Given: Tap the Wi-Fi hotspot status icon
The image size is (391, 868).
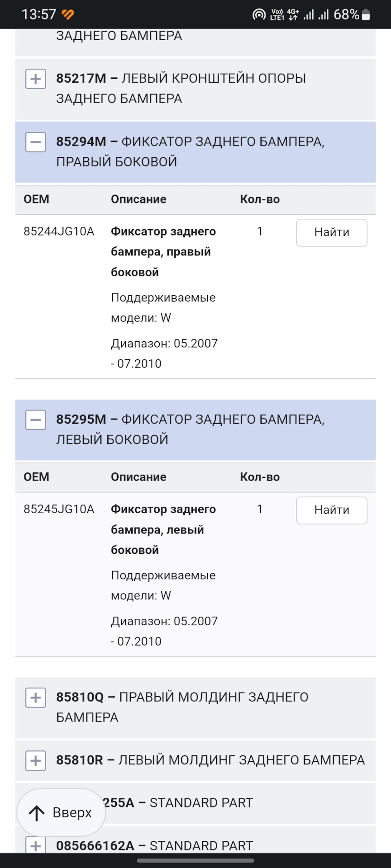Looking at the screenshot, I should tap(259, 15).
